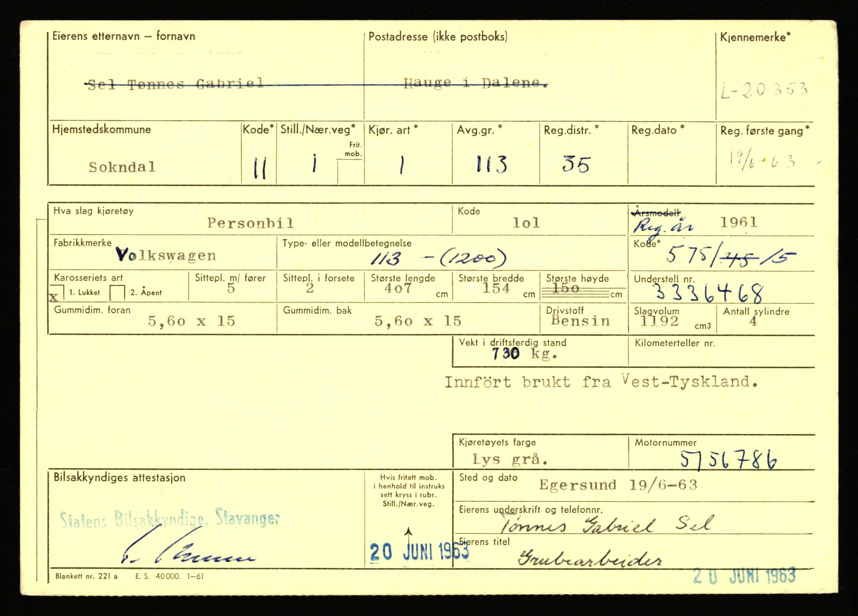Click the centre date stamp '20 JUNI 1963'
Screen dimensions: 858x616
(x=419, y=552)
